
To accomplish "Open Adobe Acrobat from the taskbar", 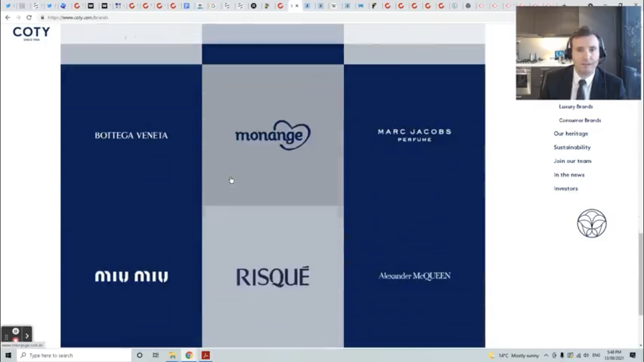I will click(206, 355).
